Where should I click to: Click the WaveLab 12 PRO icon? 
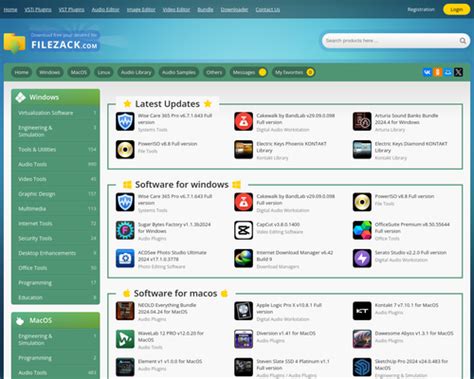pyautogui.click(x=125, y=339)
